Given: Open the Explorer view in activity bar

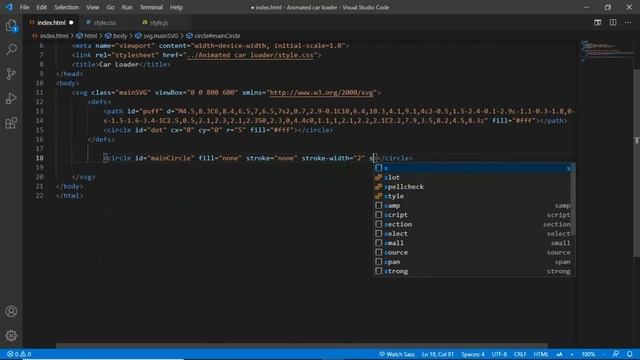Looking at the screenshot, I should (11, 26).
